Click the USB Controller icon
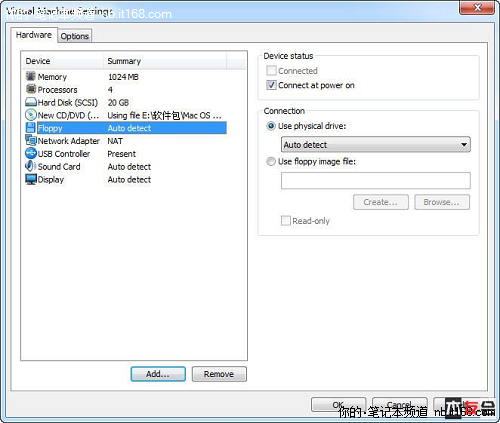 click(31, 153)
